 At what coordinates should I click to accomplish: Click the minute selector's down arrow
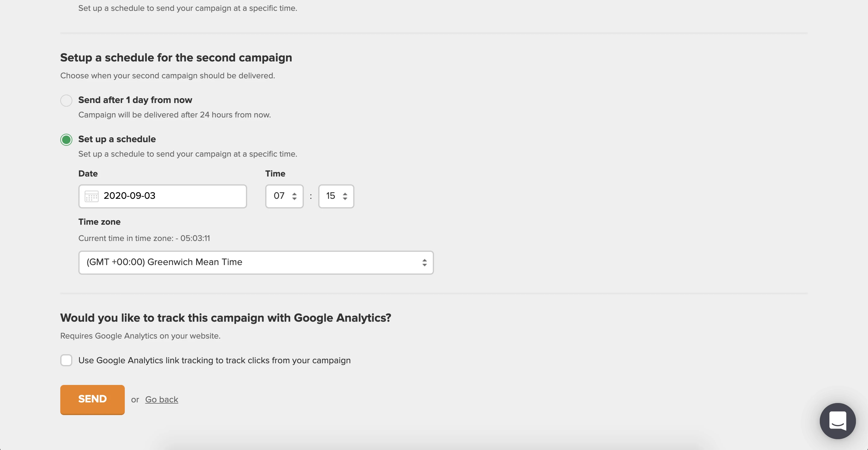(x=345, y=199)
